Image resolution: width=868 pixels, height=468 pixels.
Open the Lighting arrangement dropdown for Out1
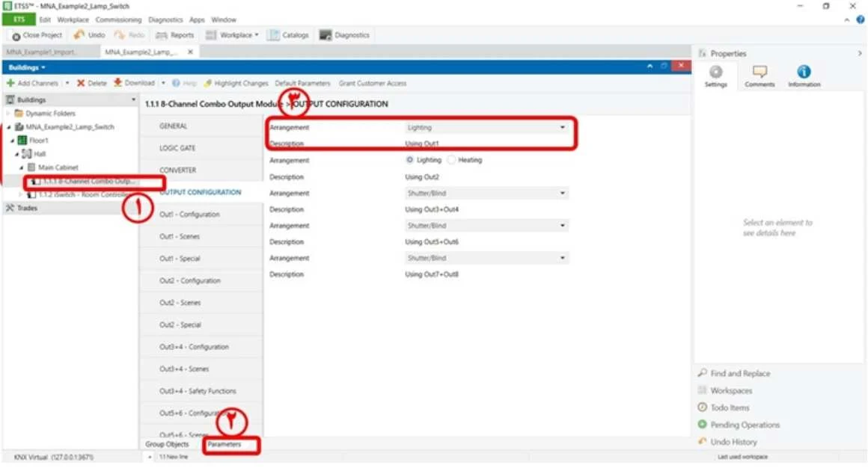486,127
